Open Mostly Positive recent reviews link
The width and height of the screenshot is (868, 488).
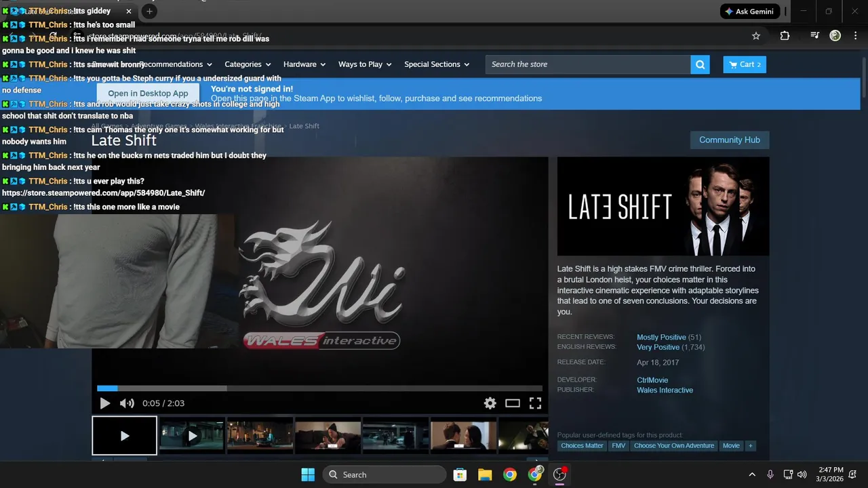(x=662, y=337)
